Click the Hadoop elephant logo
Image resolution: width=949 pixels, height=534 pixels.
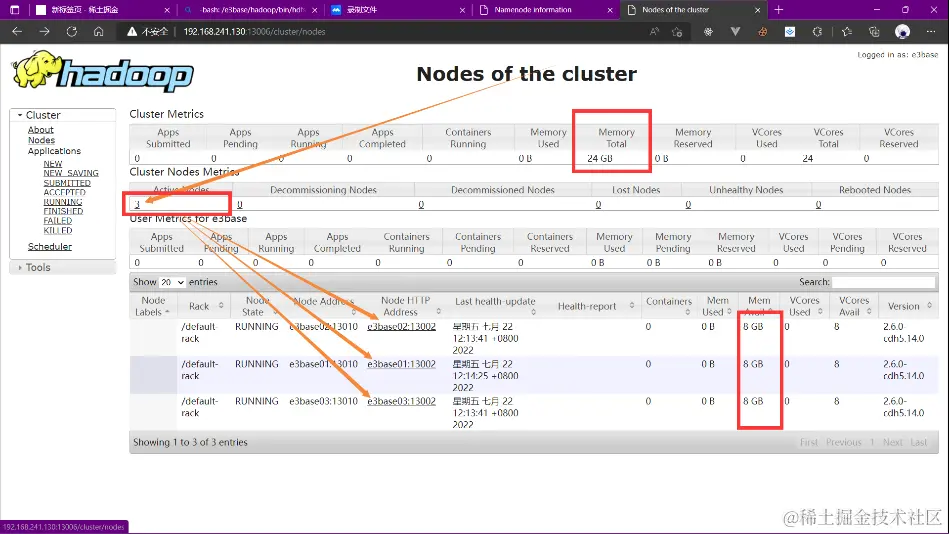[102, 71]
